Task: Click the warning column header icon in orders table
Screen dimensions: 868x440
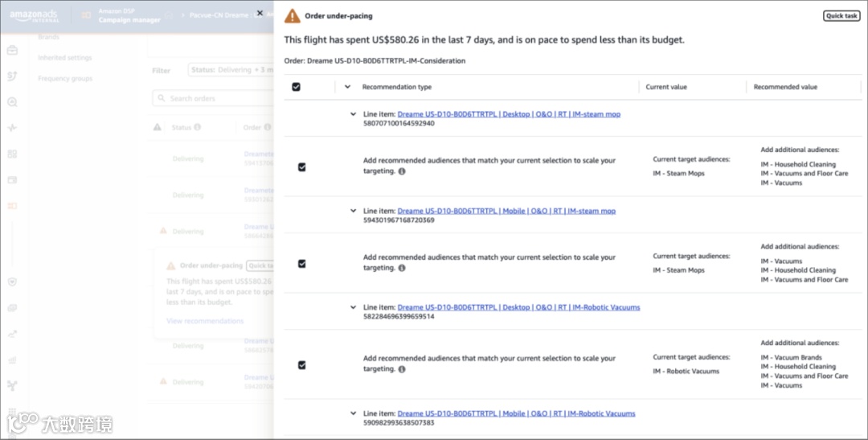Action: tap(158, 127)
